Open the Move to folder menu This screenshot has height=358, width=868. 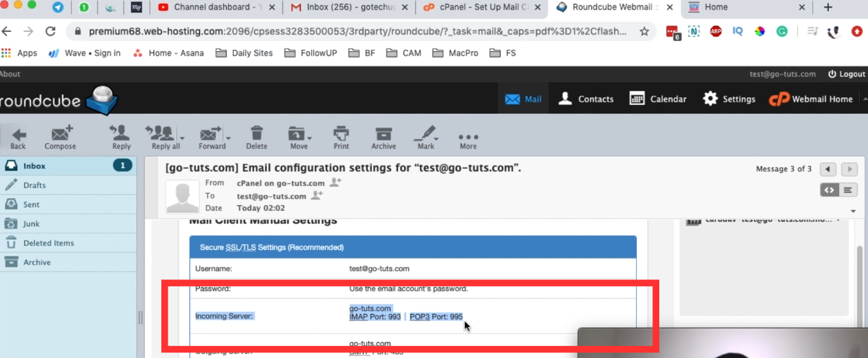tap(299, 137)
